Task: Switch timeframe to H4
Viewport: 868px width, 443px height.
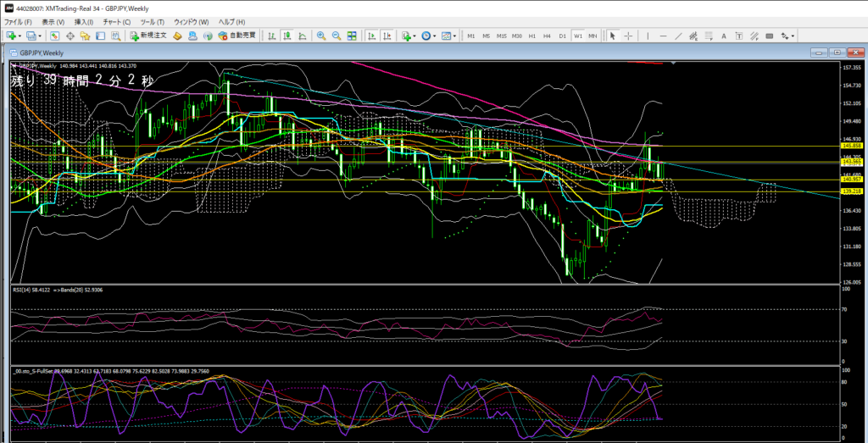Action: [x=547, y=36]
